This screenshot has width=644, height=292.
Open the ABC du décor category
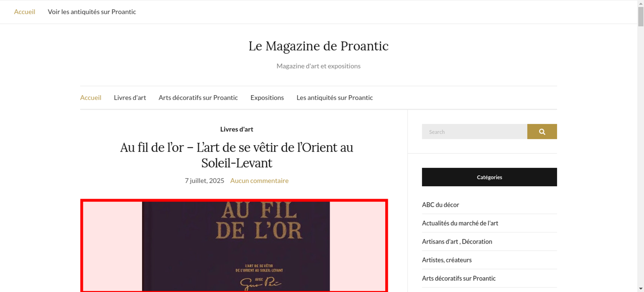click(x=440, y=205)
